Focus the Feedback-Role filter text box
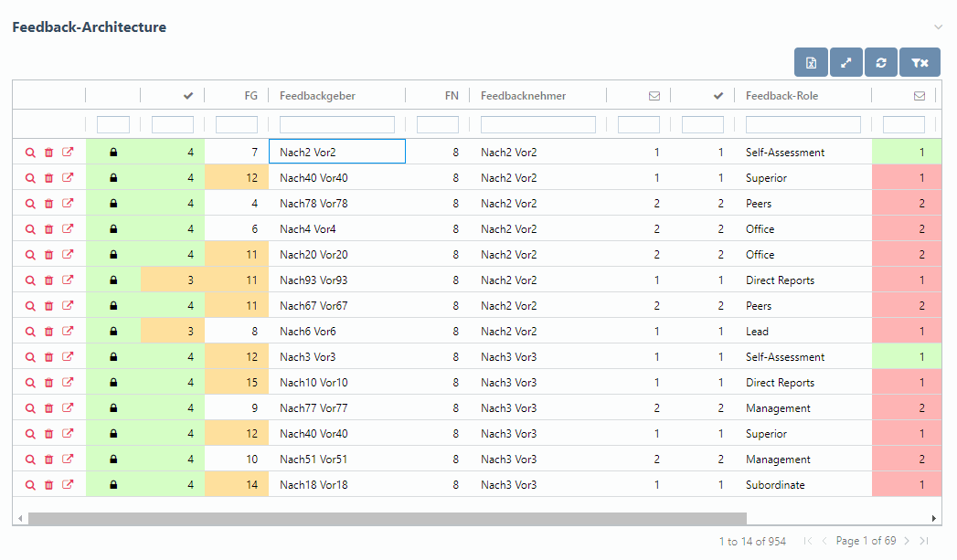957x560 pixels. [x=803, y=124]
